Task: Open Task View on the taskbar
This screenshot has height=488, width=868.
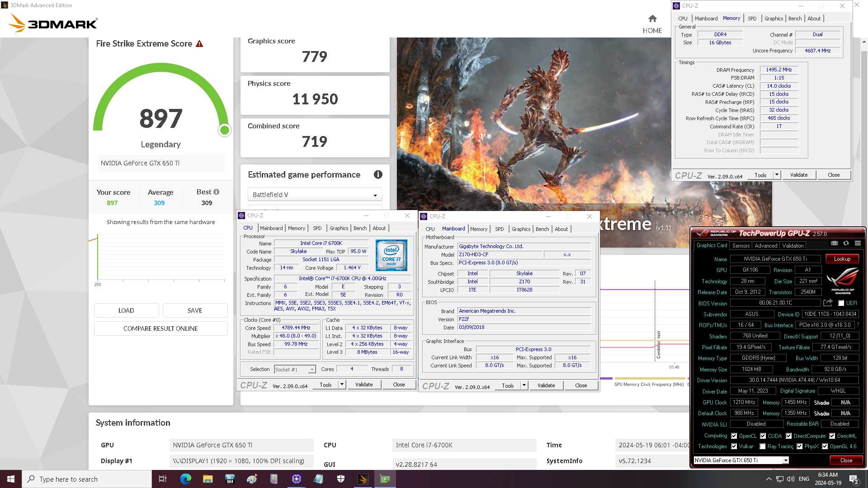Action: coord(163,479)
